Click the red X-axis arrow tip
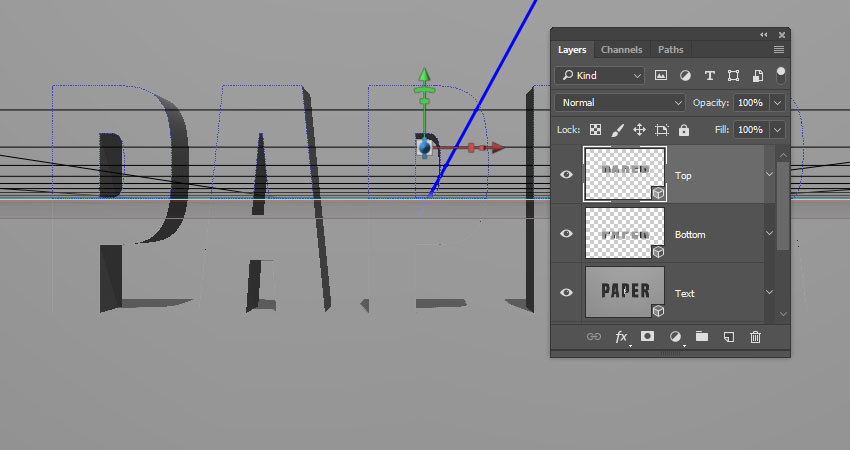The width and height of the screenshot is (850, 450). coord(498,147)
